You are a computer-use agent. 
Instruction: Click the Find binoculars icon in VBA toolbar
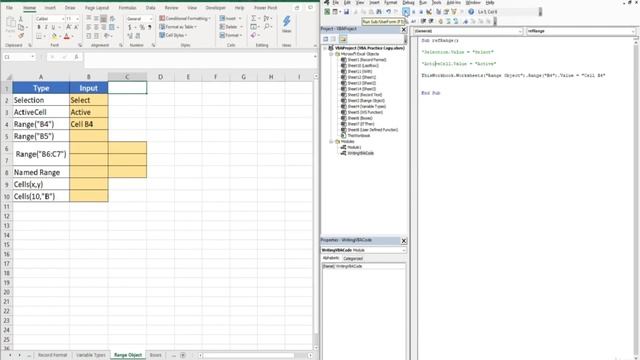[x=379, y=12]
